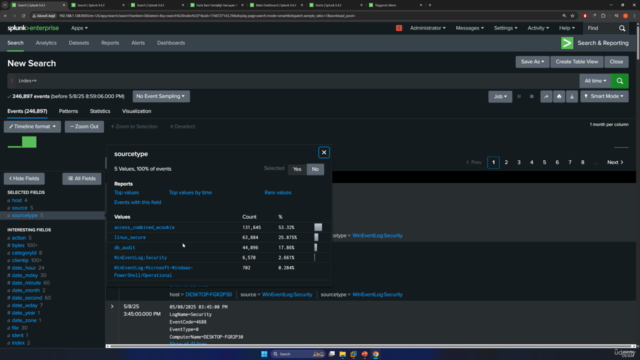Open Top values report link

pos(127,192)
